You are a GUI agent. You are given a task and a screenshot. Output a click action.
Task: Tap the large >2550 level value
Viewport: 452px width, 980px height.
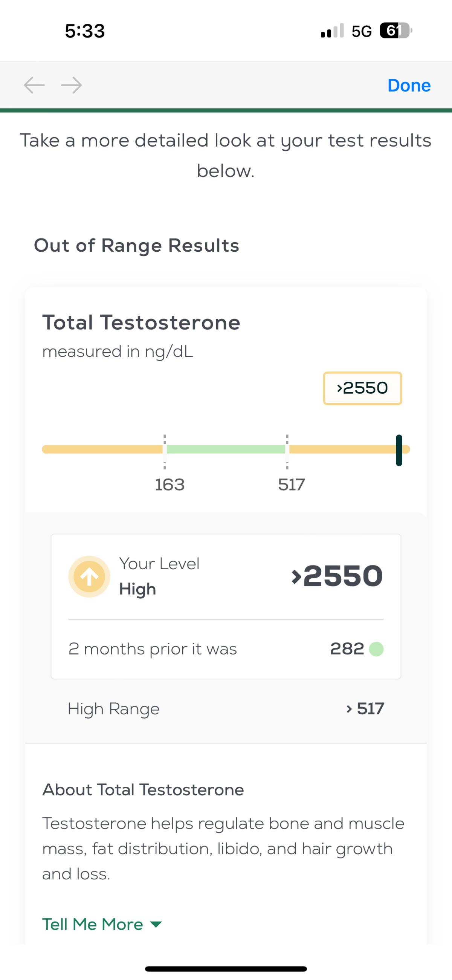337,576
